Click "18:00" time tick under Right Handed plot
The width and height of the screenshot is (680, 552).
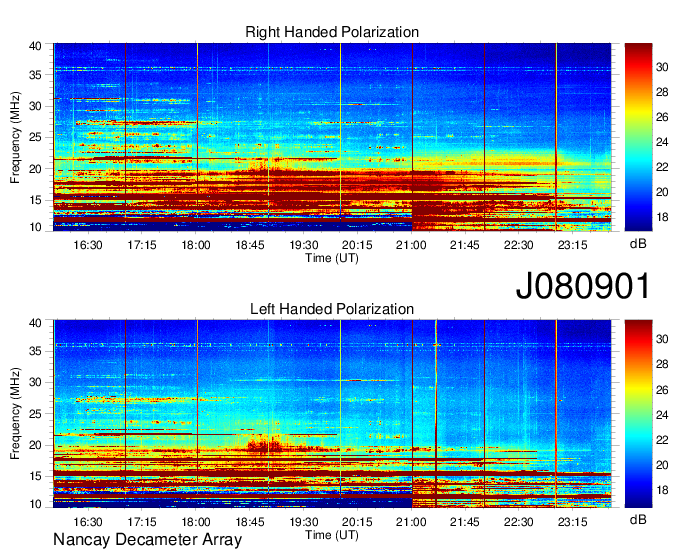[196, 245]
